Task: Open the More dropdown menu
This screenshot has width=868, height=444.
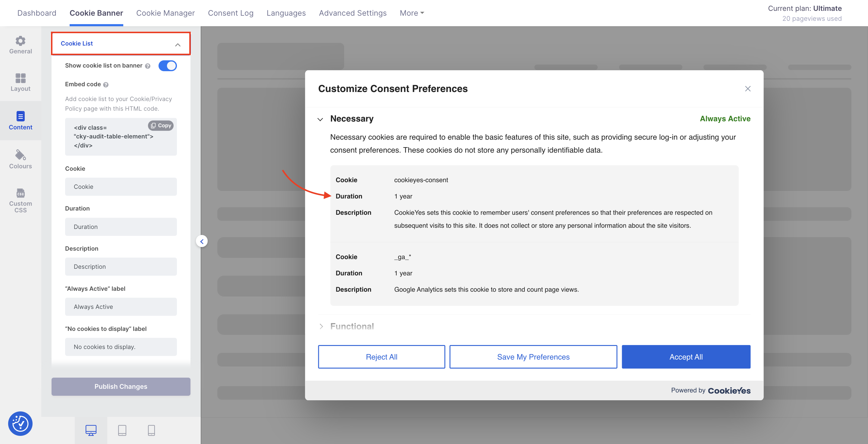Action: pyautogui.click(x=412, y=13)
